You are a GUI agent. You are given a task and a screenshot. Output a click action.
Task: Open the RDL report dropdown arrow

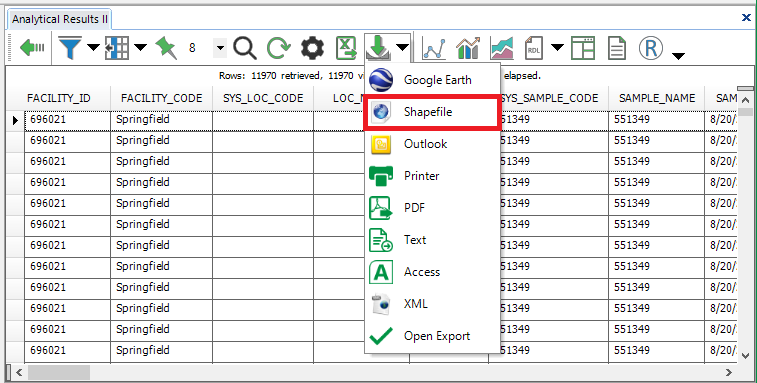[557, 47]
